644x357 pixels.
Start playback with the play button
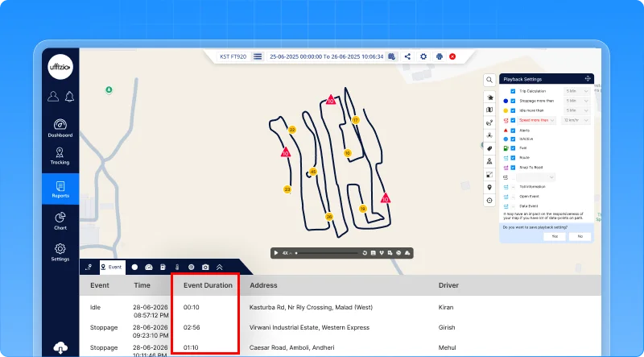[276, 253]
